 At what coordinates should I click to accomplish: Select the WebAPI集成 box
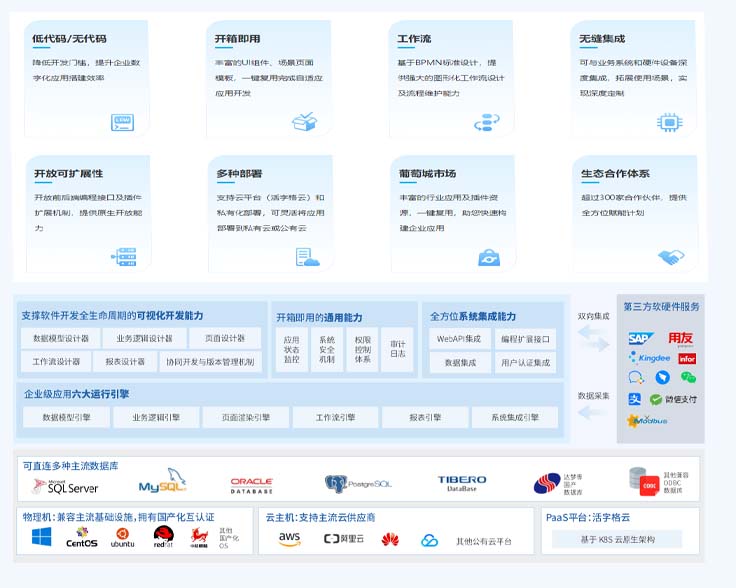460,339
